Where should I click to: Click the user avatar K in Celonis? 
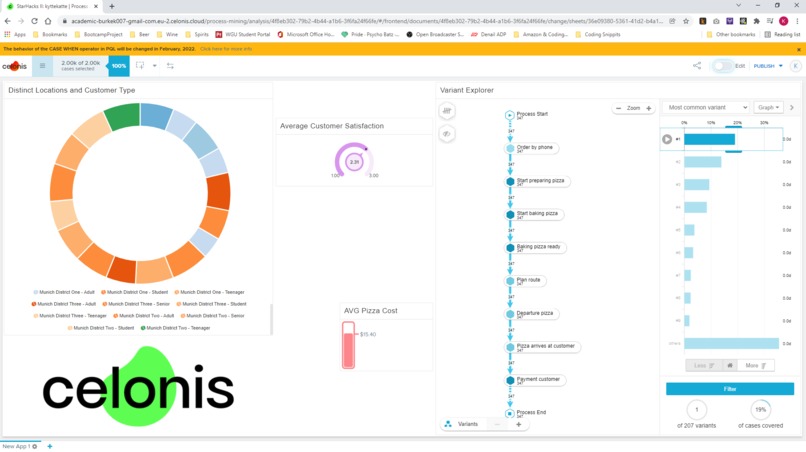click(795, 66)
